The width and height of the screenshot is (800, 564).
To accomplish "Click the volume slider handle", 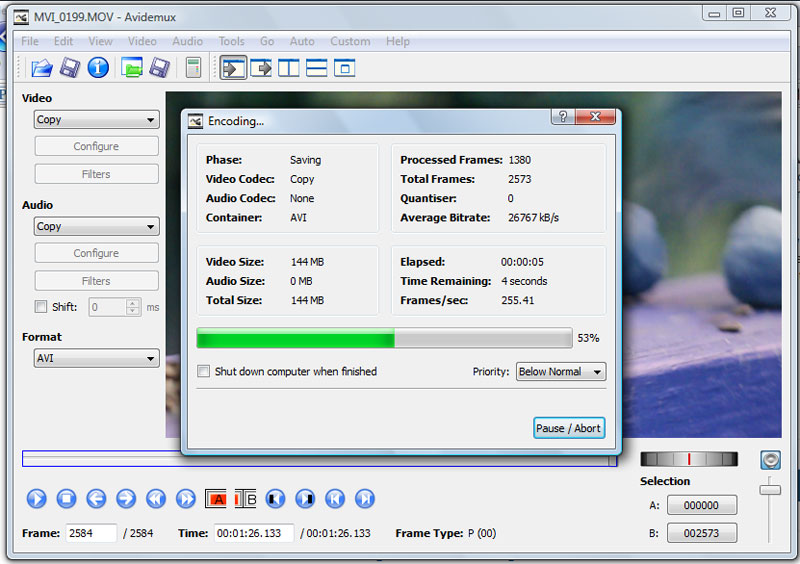I will tap(770, 490).
